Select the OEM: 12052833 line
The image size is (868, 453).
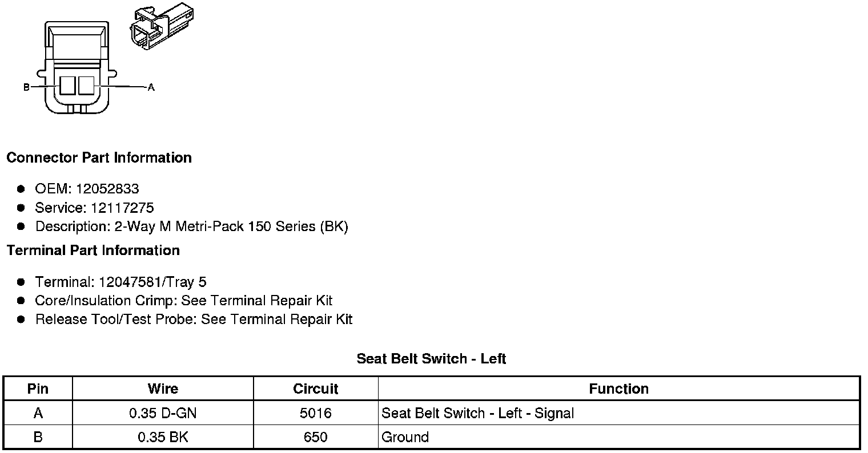87,189
